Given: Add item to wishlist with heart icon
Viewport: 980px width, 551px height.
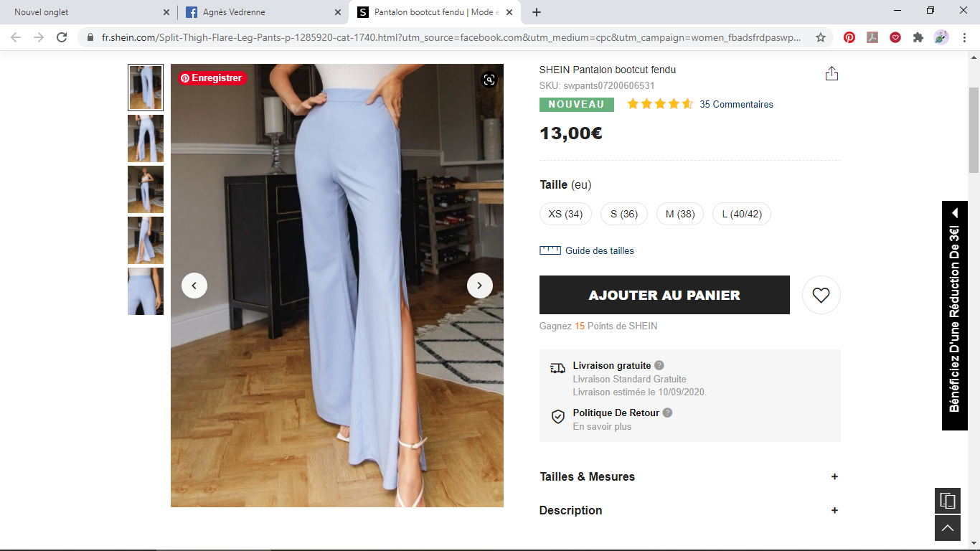Looking at the screenshot, I should pyautogui.click(x=821, y=295).
